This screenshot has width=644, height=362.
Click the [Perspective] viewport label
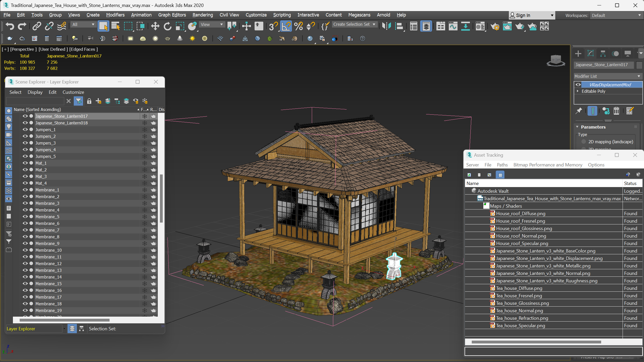pos(23,49)
